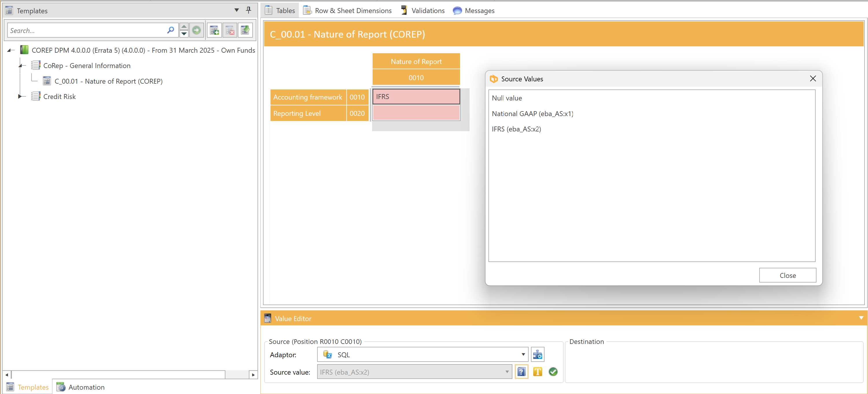Collapse CoRep - General Information node
868x394 pixels.
(21, 66)
